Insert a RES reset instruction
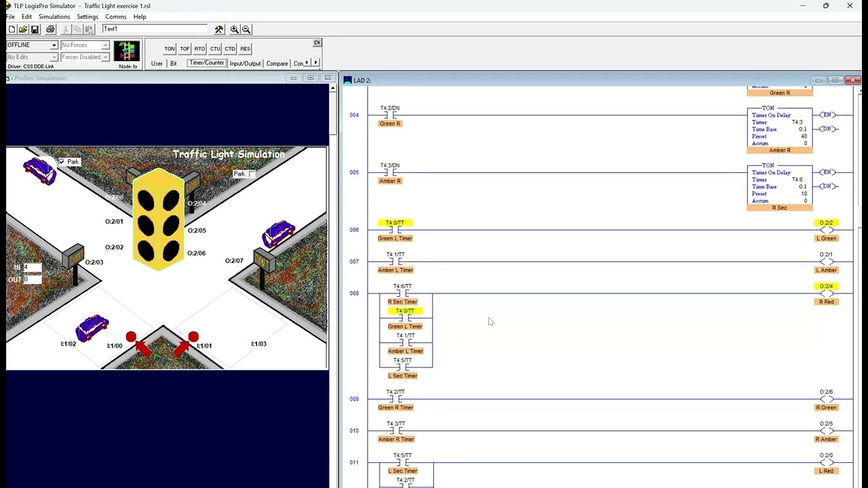The width and height of the screenshot is (868, 488). tap(245, 49)
